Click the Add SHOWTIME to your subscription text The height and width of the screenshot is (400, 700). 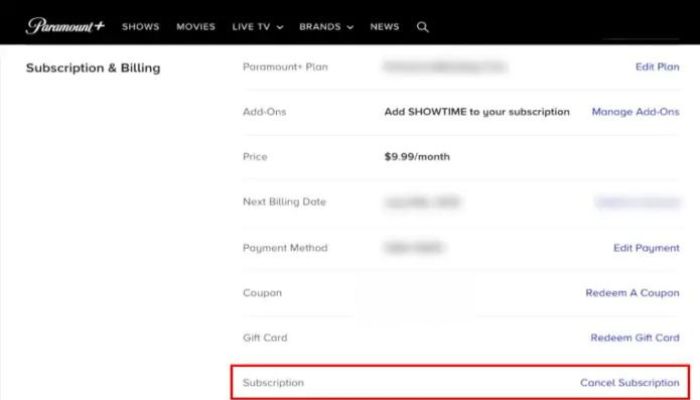tap(477, 112)
